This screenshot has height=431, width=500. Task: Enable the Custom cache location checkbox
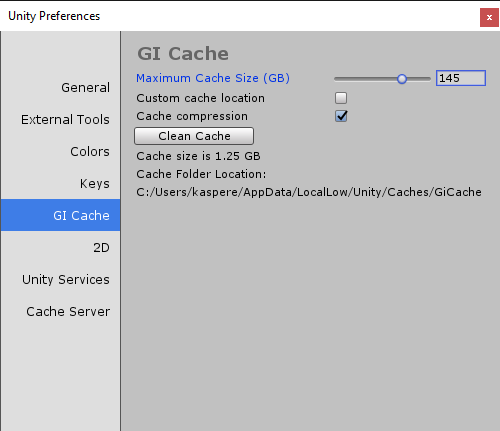[x=341, y=98]
